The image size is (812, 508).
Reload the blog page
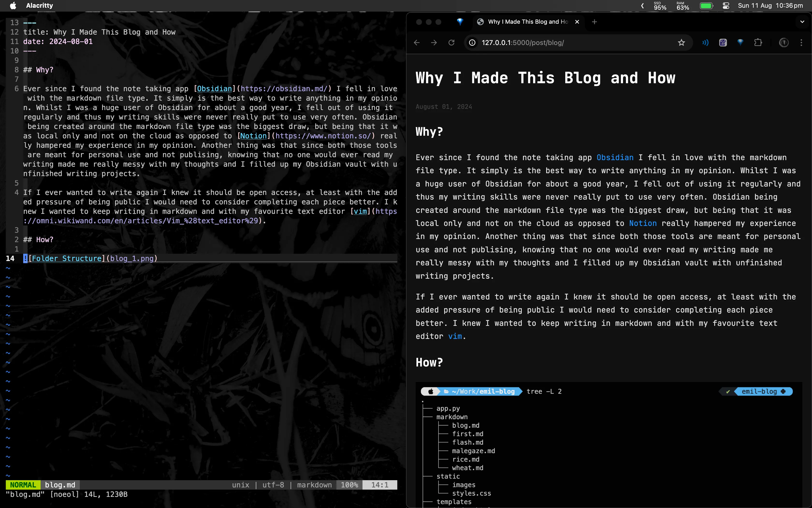pos(451,43)
